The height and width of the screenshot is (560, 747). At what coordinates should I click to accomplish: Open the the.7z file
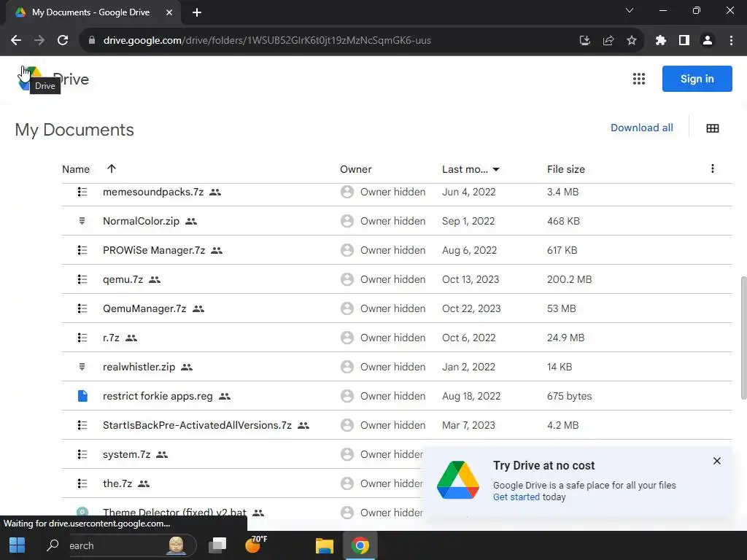click(x=117, y=484)
